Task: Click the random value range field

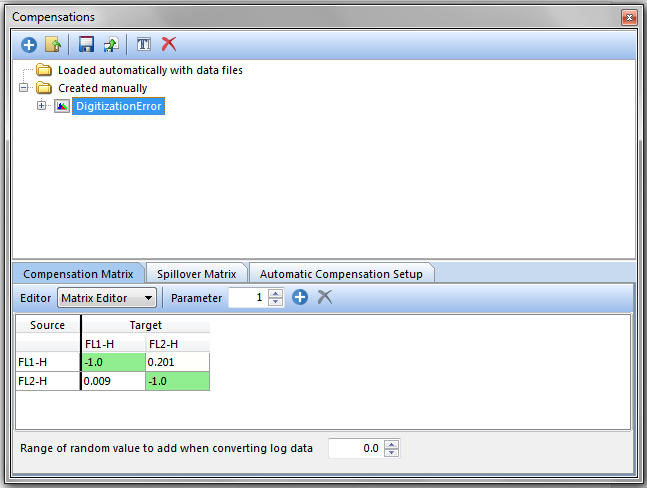Action: [355, 448]
